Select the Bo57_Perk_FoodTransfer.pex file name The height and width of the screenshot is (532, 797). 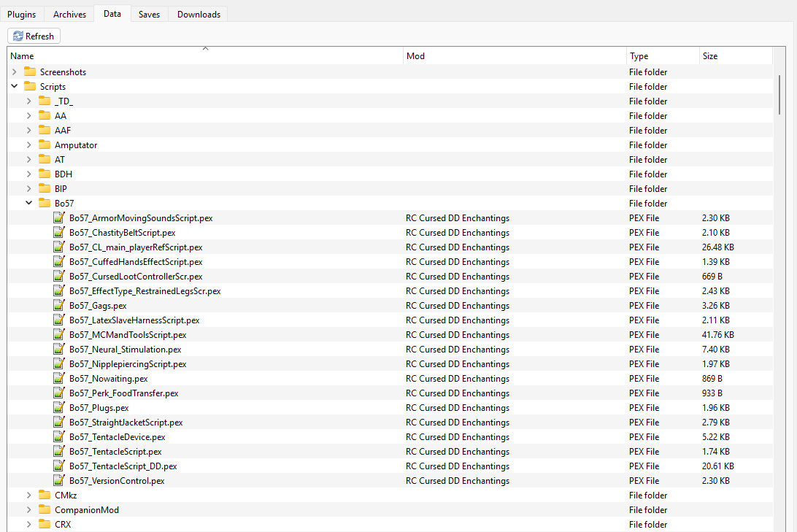123,393
